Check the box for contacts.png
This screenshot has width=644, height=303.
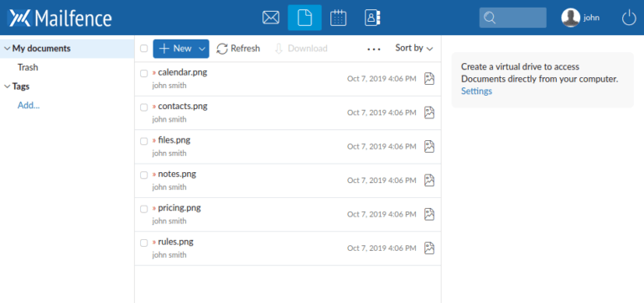point(143,107)
